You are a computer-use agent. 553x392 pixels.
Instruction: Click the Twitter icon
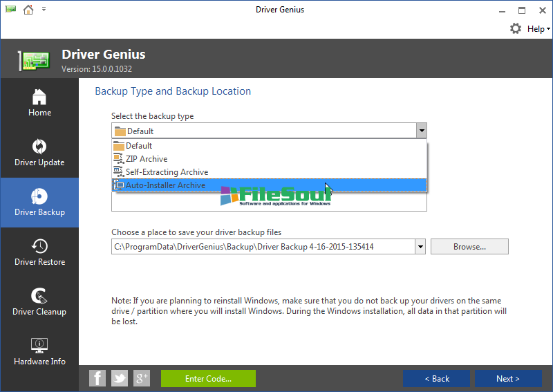120,378
